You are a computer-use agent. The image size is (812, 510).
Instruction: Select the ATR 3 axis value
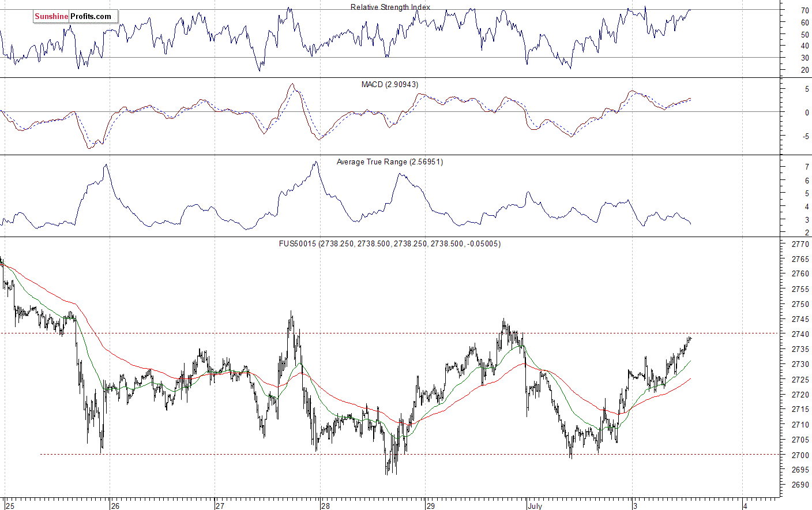[807, 220]
